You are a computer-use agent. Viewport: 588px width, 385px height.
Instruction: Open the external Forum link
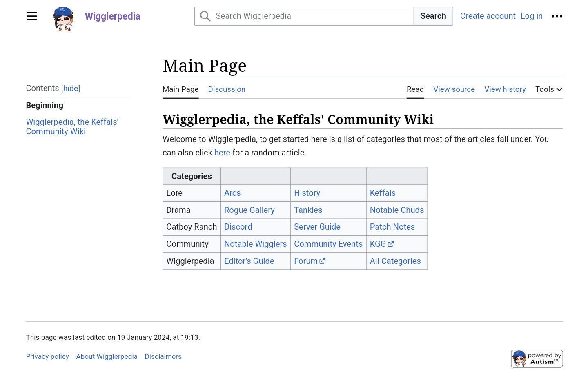pos(310,261)
